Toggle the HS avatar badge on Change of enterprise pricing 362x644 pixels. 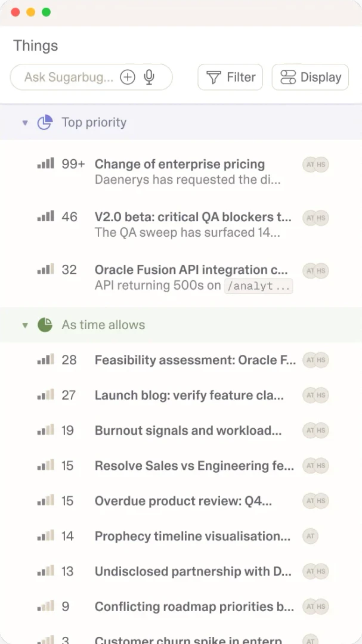pyautogui.click(x=320, y=164)
